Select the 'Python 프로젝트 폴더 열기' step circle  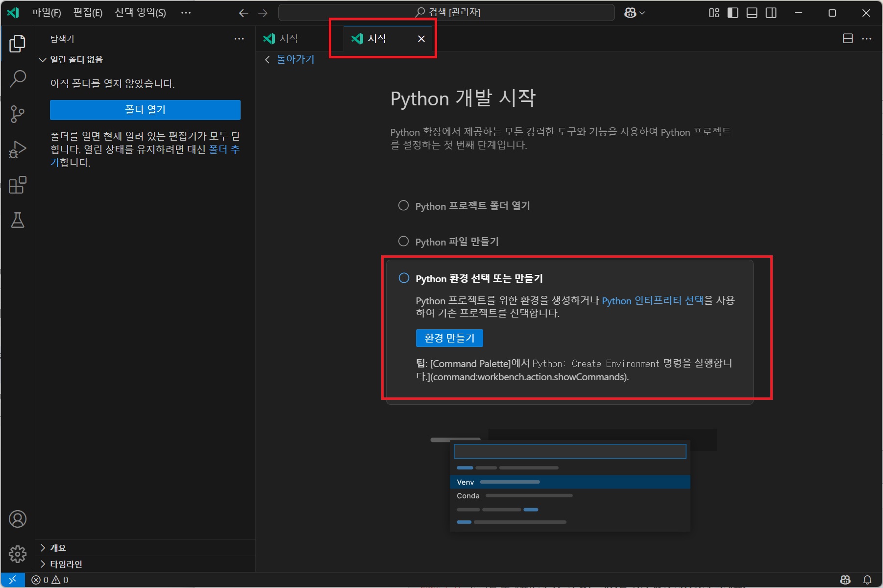[403, 206]
